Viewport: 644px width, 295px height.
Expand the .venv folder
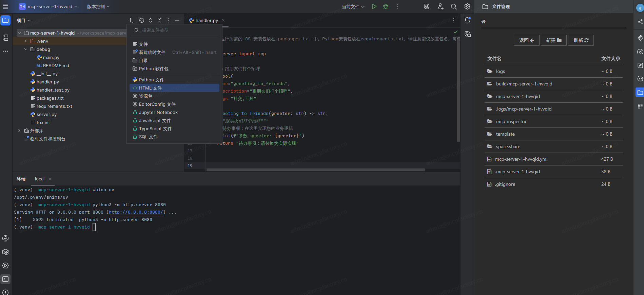click(x=26, y=41)
